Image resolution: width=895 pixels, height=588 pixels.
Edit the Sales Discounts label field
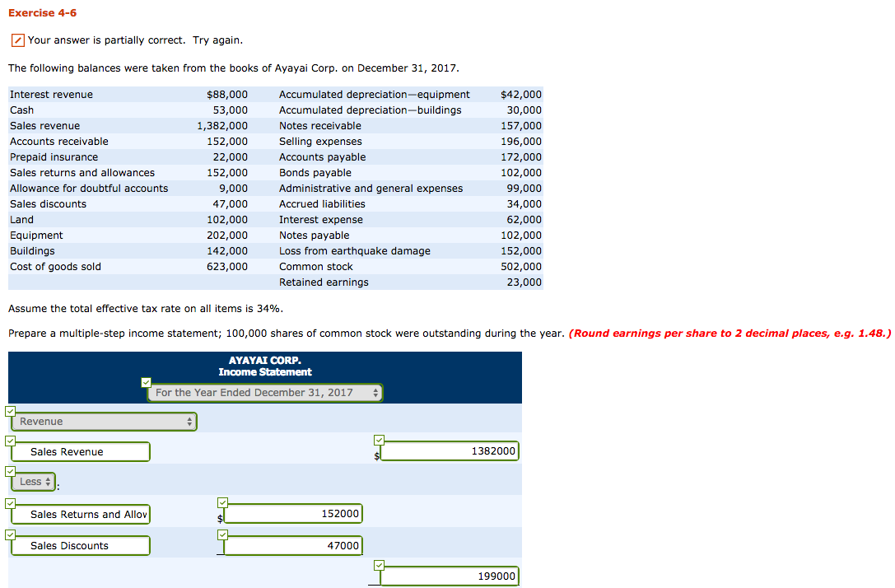[x=80, y=545]
